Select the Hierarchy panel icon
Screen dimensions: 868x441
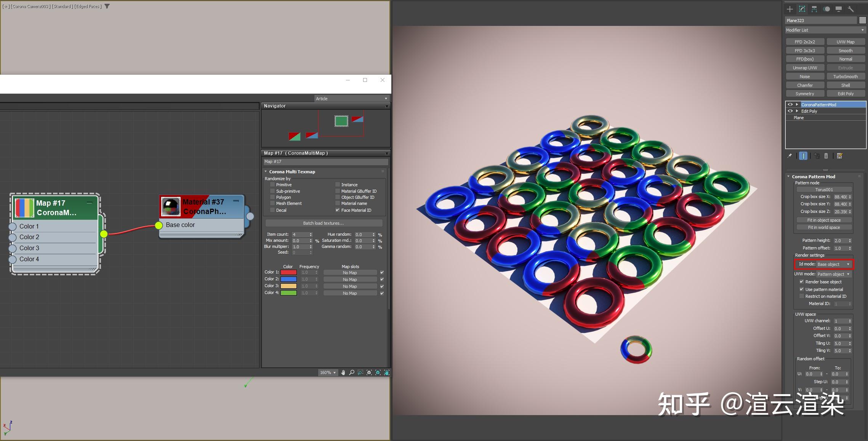pos(814,9)
